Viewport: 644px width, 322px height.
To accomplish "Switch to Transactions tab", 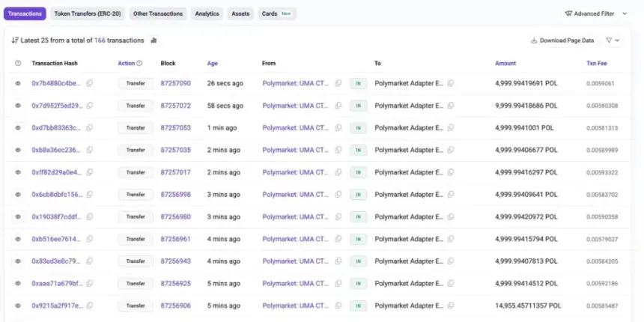I will [x=25, y=13].
